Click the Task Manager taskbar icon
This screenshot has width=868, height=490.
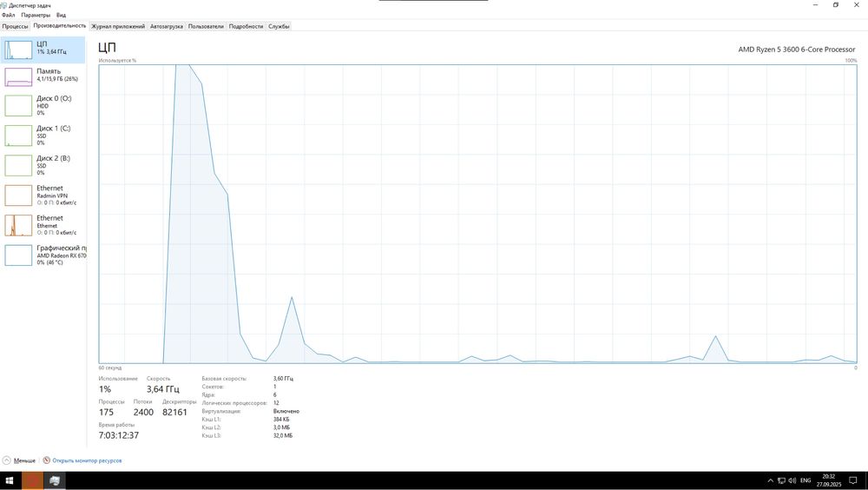click(54, 480)
